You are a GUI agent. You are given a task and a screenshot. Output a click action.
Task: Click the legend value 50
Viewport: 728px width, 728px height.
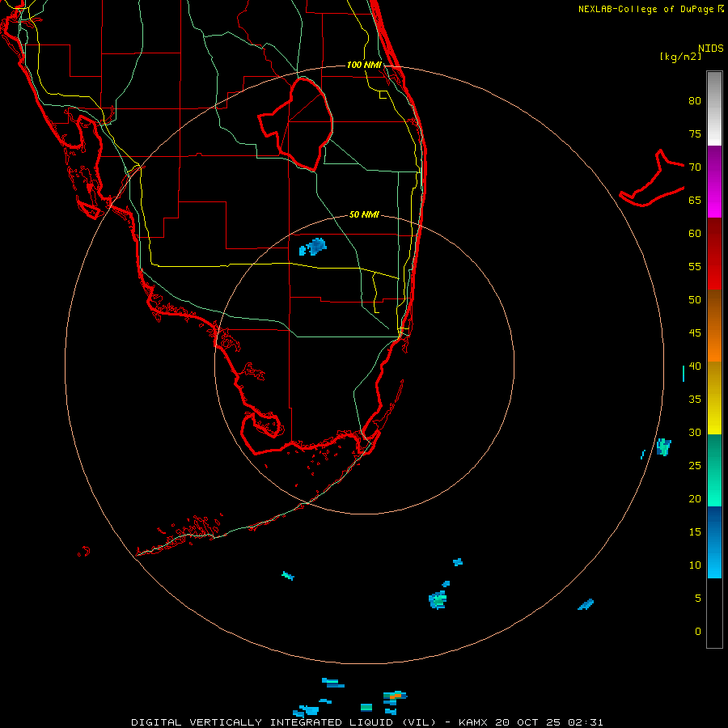pyautogui.click(x=695, y=300)
